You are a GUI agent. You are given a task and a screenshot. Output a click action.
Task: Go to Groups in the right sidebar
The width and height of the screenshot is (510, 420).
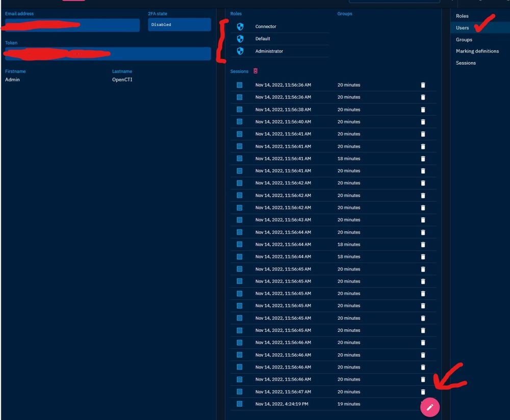coord(464,39)
